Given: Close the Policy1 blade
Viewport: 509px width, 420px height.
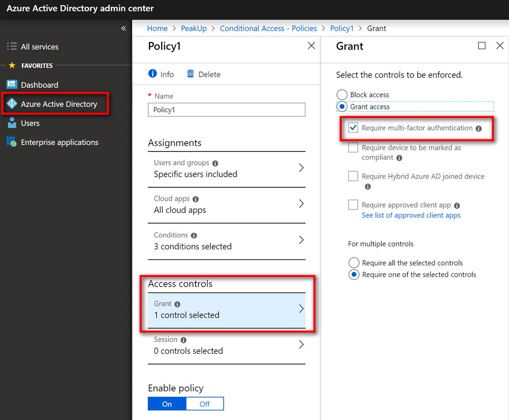Looking at the screenshot, I should pos(311,46).
